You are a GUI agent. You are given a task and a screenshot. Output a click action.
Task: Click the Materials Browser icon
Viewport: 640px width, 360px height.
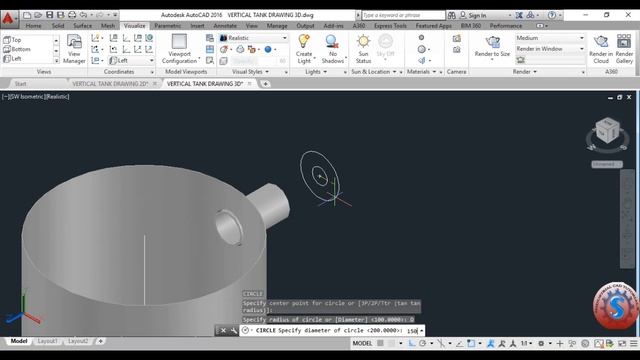coord(421,38)
